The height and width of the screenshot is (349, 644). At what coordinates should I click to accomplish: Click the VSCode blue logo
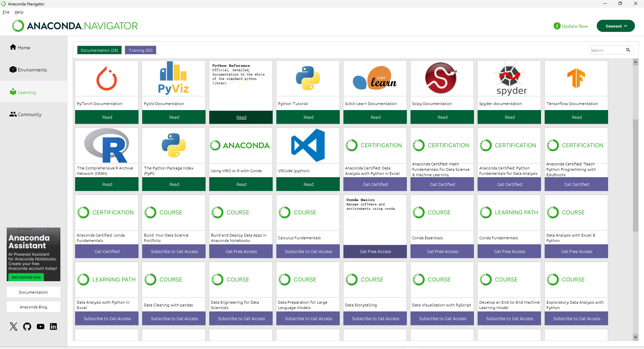pyautogui.click(x=308, y=145)
